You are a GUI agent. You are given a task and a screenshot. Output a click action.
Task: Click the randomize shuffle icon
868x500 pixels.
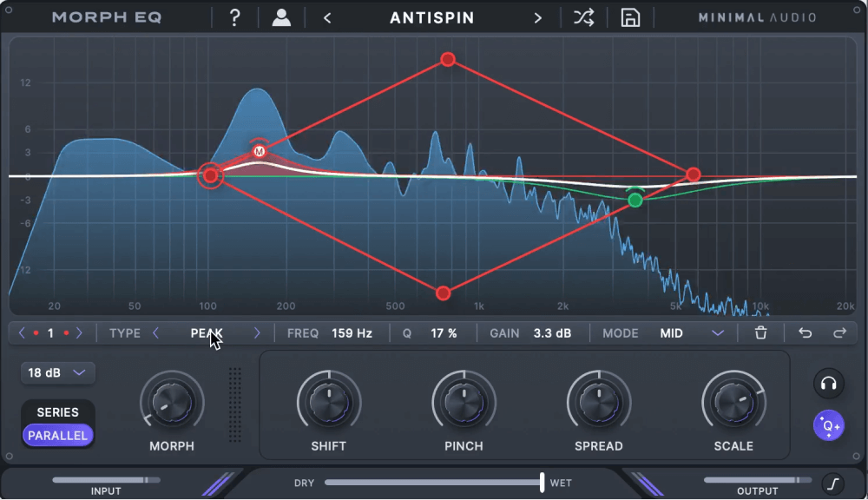tap(583, 17)
